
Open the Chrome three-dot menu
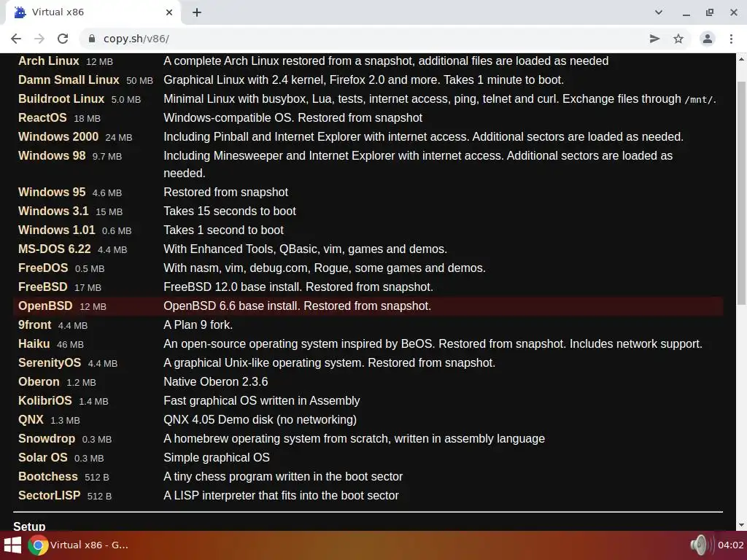point(731,39)
